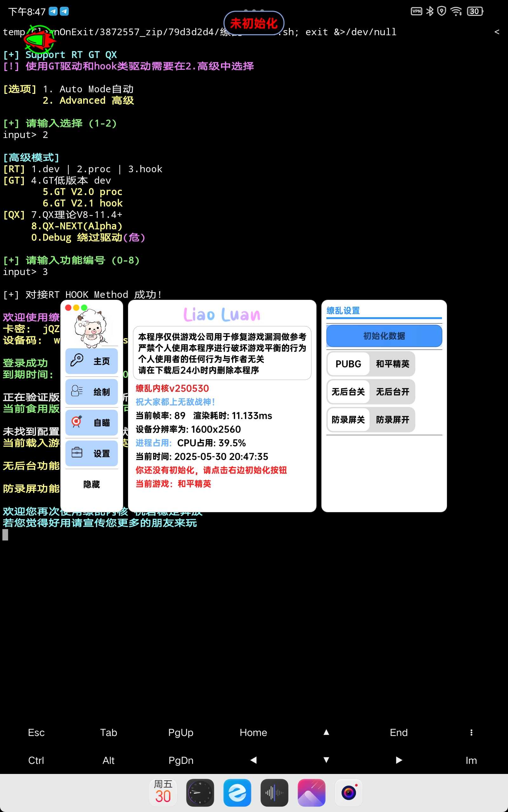Click the green dot on the menu panel
Image resolution: width=508 pixels, height=812 pixels.
(x=84, y=308)
